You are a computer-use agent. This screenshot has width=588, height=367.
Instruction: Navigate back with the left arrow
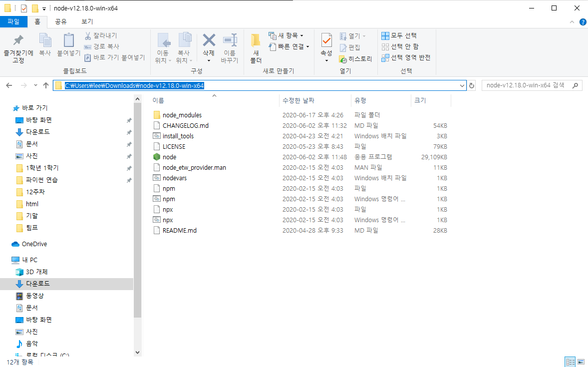coord(9,85)
